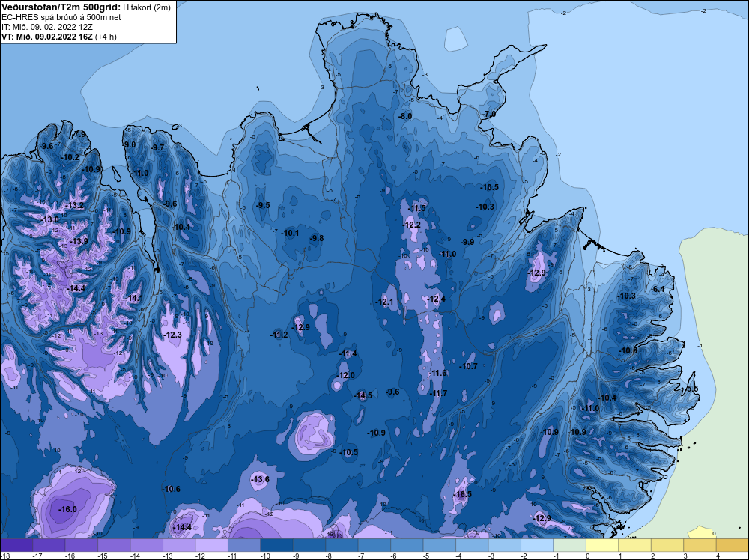Click the -10.2 temperature label

70,157
